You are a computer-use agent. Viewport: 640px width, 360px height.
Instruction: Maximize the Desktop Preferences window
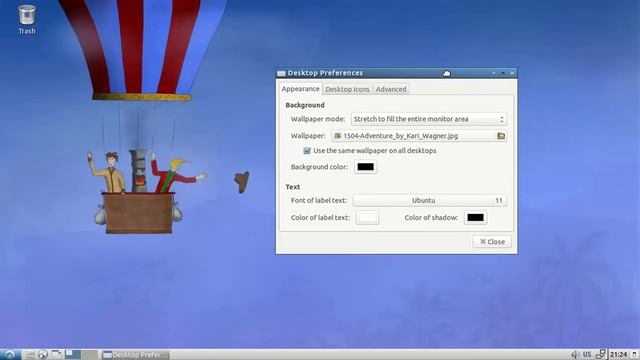(x=503, y=73)
